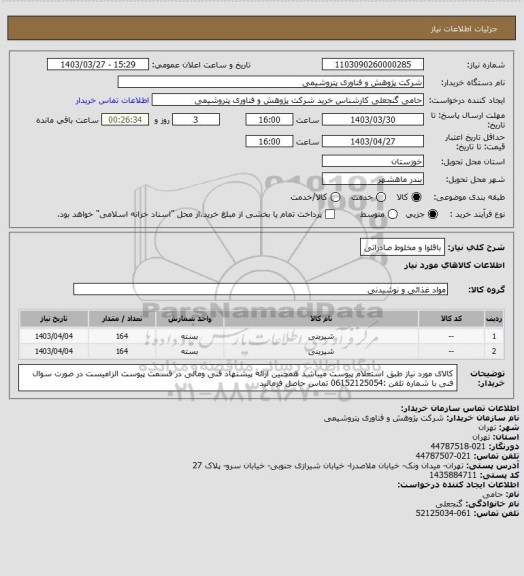This screenshot has width=524, height=576.
Task: Select row 1 item name شیرینی
Action: pos(321,336)
